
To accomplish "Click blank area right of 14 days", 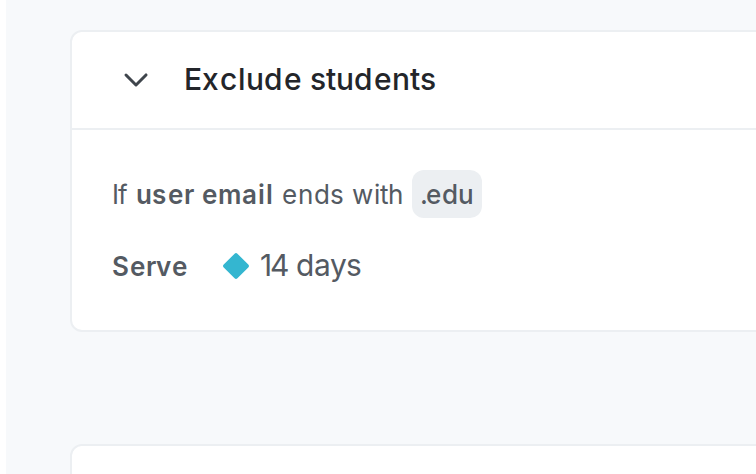I will [560, 266].
